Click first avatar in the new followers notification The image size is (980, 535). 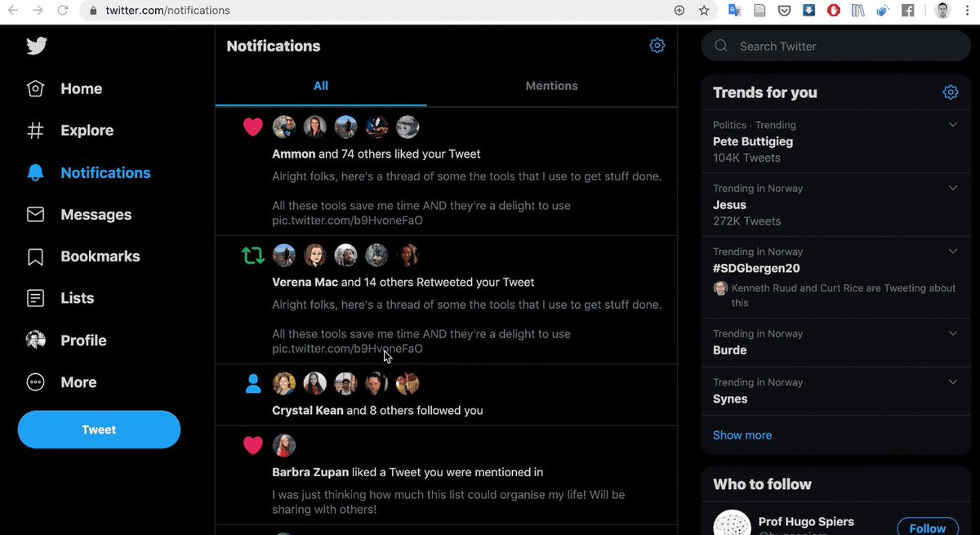[x=283, y=383]
